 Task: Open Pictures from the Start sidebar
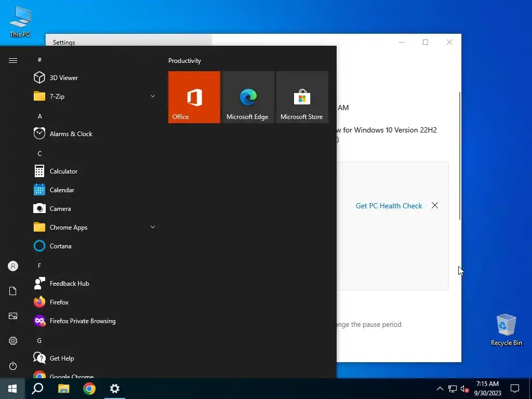tap(13, 316)
